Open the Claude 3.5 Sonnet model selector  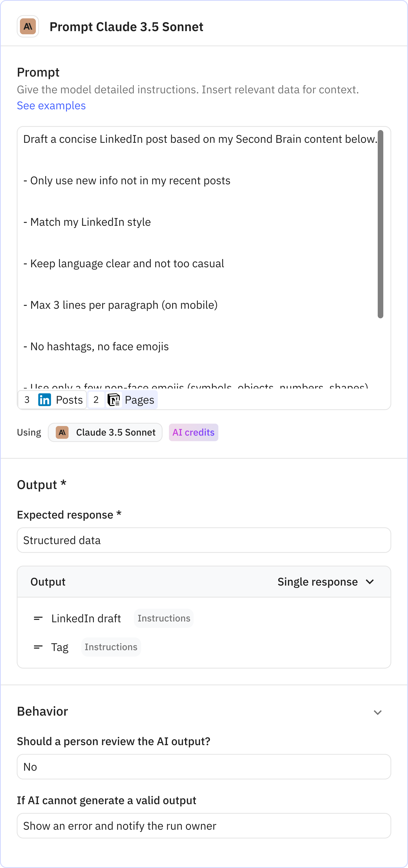(105, 432)
